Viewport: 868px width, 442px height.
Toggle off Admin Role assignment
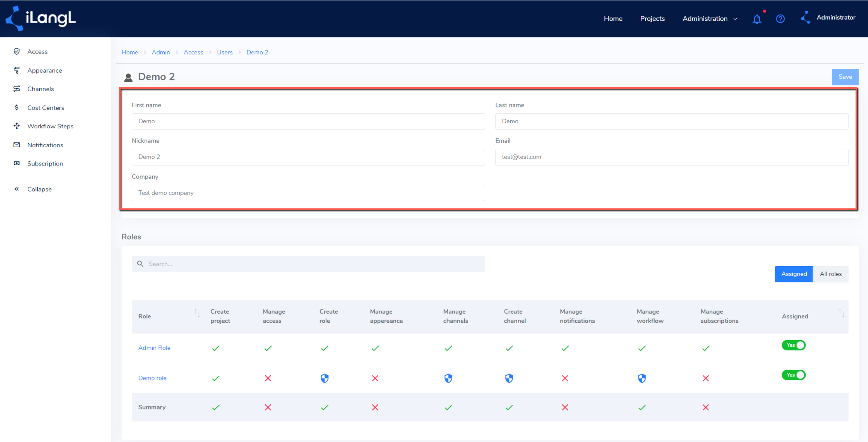[794, 345]
